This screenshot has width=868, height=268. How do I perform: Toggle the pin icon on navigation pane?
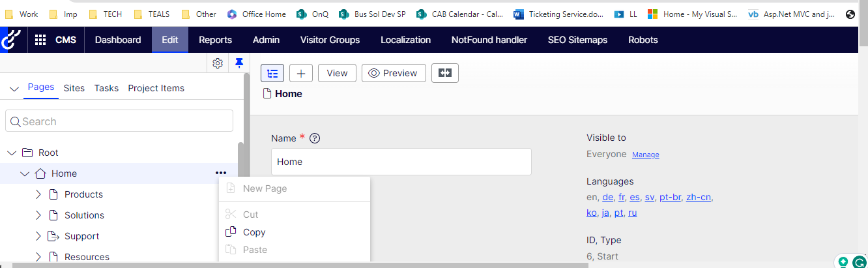[x=239, y=63]
